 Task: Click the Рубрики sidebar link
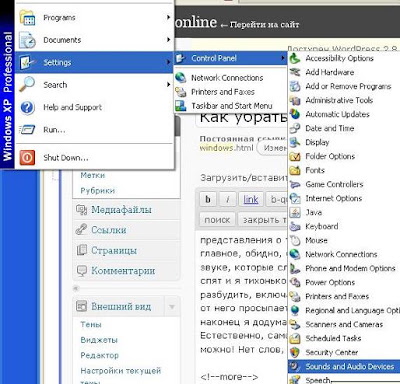point(98,191)
